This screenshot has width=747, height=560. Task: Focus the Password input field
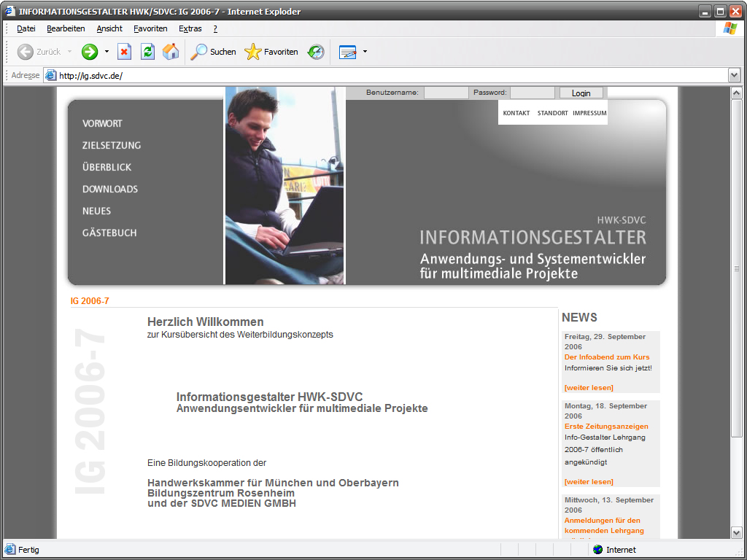pos(532,93)
